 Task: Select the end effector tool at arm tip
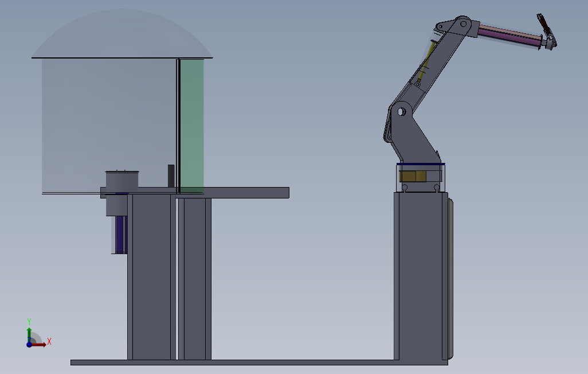[x=547, y=32]
